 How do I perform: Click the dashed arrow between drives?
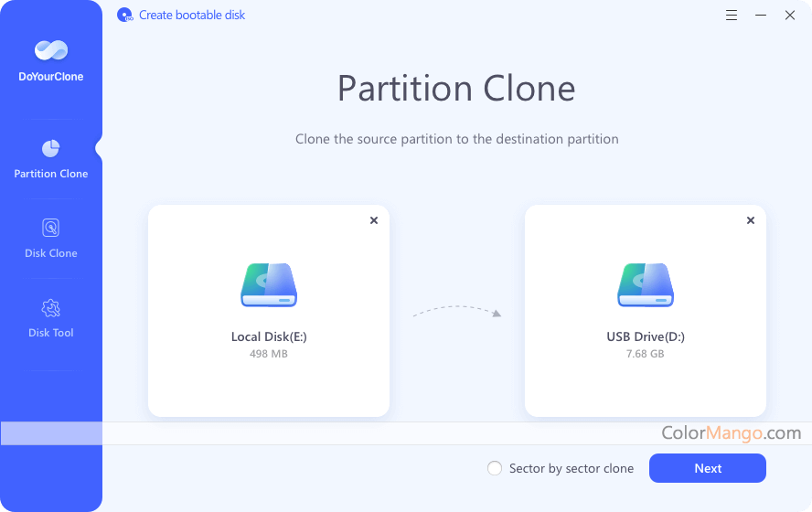[457, 312]
